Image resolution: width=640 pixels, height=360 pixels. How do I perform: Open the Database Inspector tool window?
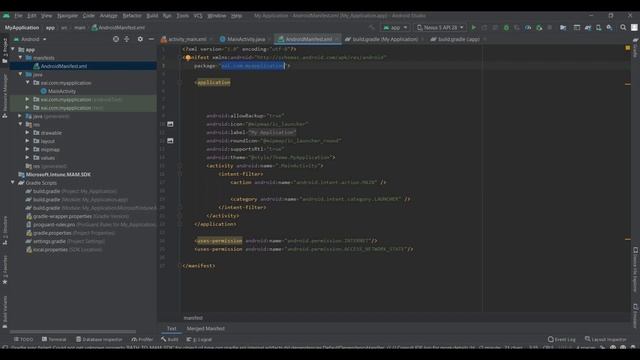coord(99,339)
